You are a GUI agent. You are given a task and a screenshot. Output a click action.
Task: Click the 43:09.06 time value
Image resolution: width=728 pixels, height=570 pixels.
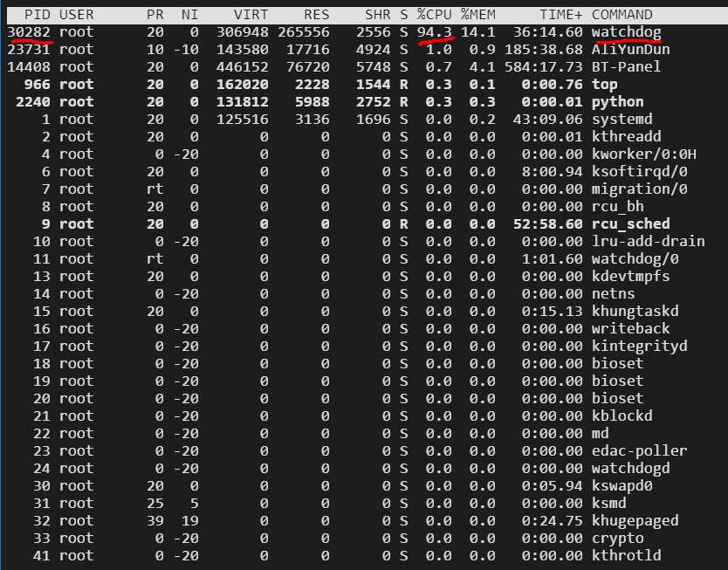(548, 120)
